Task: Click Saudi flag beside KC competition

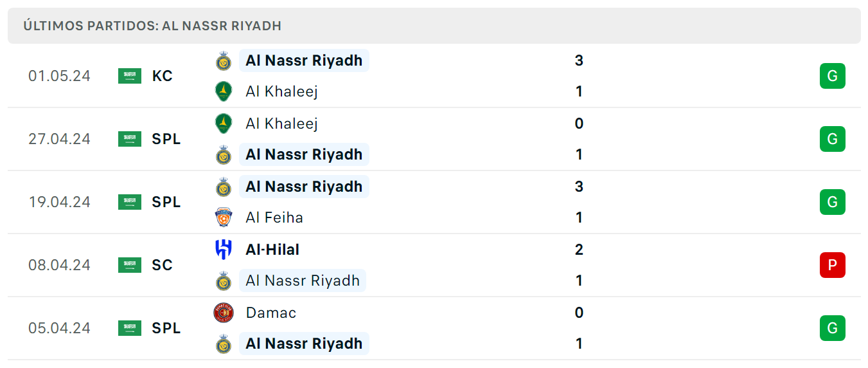Action: tap(130, 76)
